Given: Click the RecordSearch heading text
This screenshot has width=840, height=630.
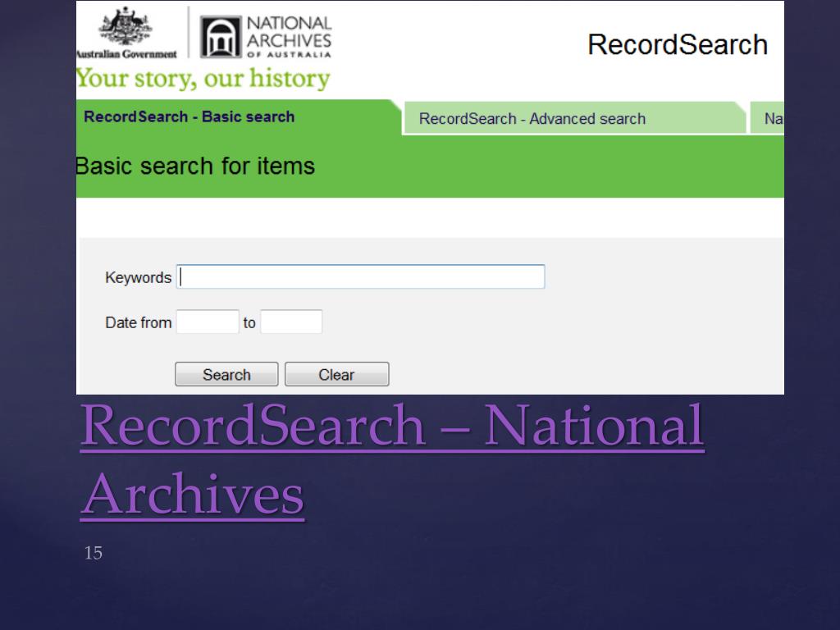Looking at the screenshot, I should [x=678, y=44].
